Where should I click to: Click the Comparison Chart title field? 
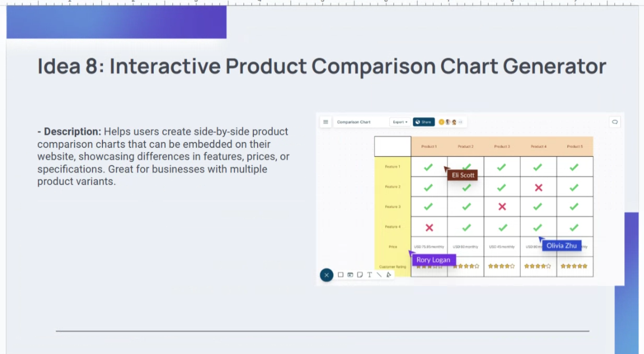click(354, 122)
